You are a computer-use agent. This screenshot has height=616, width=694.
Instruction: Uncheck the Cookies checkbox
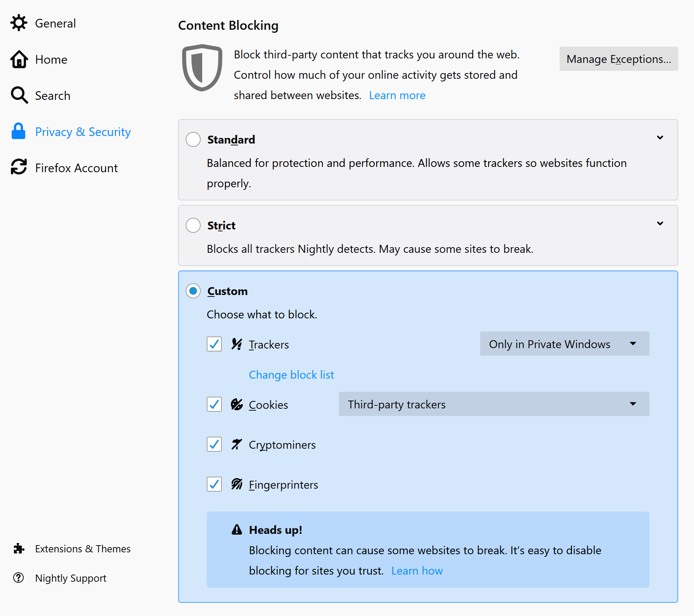point(214,404)
